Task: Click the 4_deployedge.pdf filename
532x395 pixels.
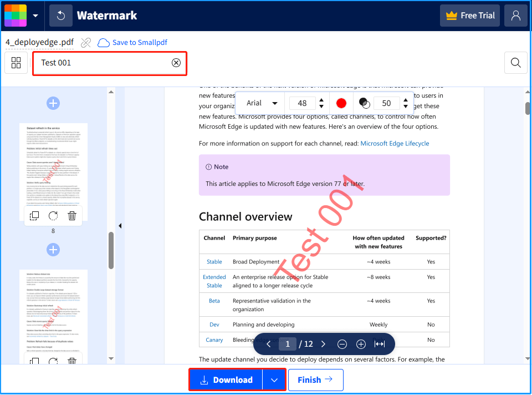Action: point(39,42)
